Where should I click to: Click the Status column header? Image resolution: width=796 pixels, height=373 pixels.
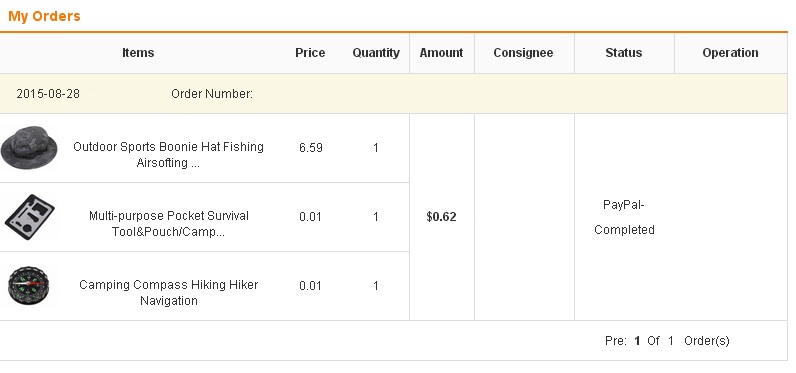click(x=623, y=53)
